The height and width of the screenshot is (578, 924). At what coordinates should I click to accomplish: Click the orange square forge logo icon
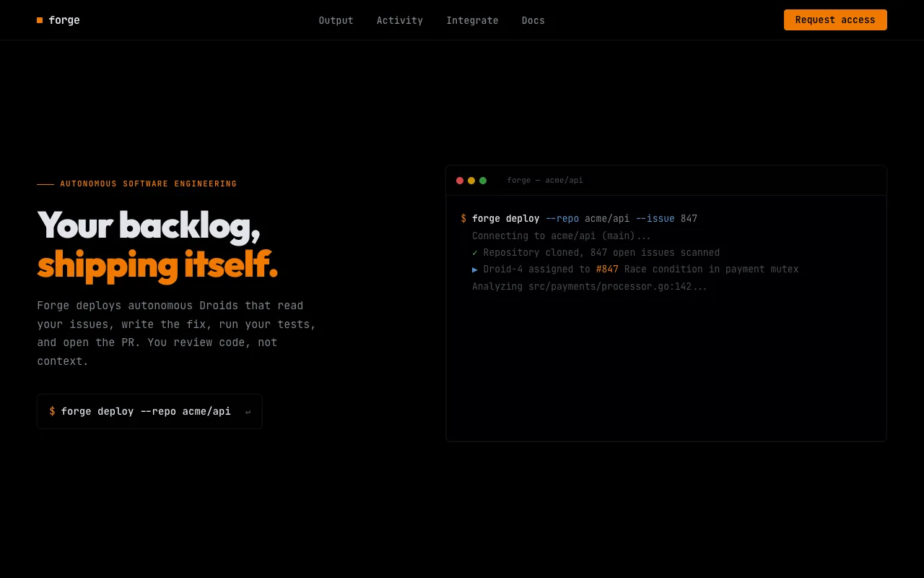click(x=40, y=20)
